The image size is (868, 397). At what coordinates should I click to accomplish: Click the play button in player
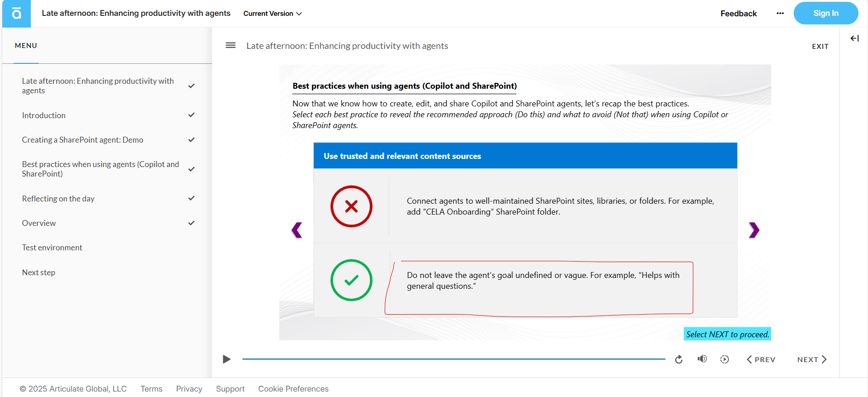[x=227, y=359]
